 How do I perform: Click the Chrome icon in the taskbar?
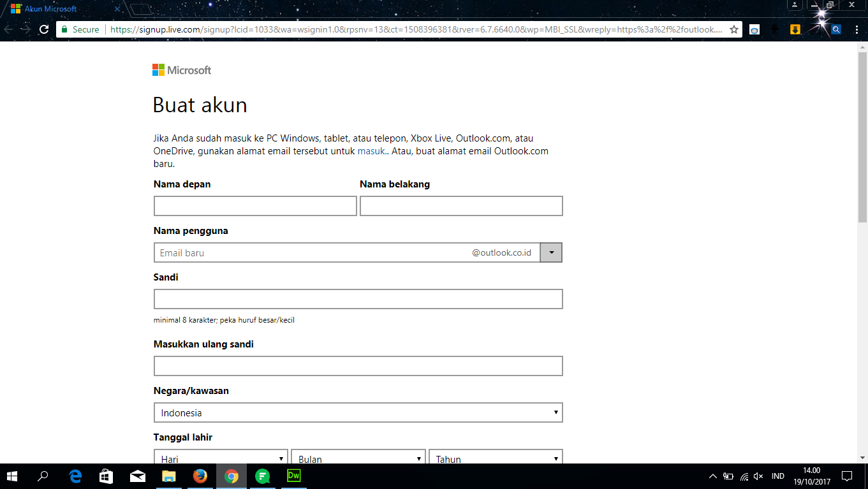coord(232,476)
